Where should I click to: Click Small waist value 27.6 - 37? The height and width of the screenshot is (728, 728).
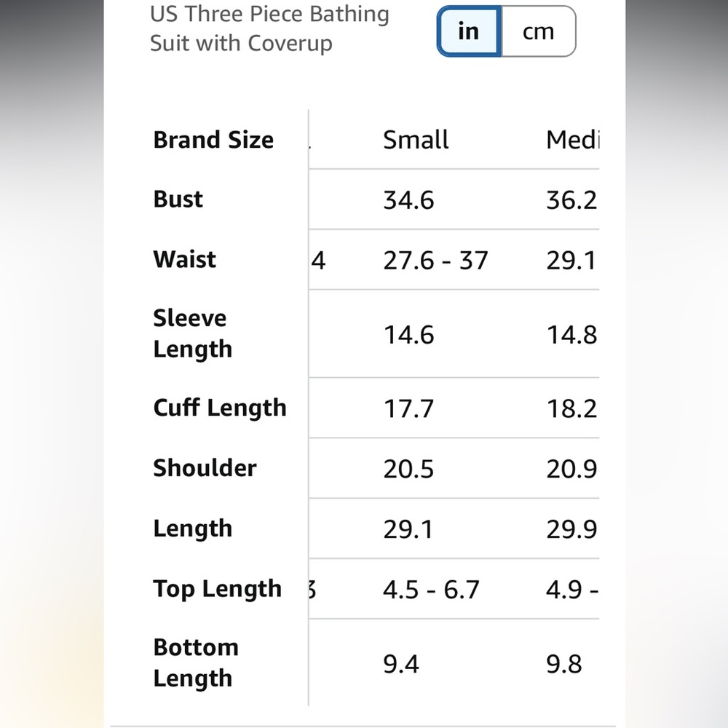tap(435, 261)
